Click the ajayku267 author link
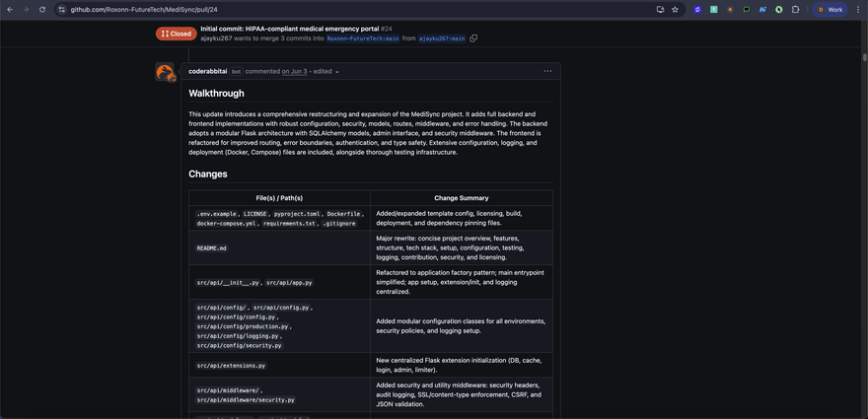Image resolution: width=868 pixels, height=419 pixels. click(216, 38)
